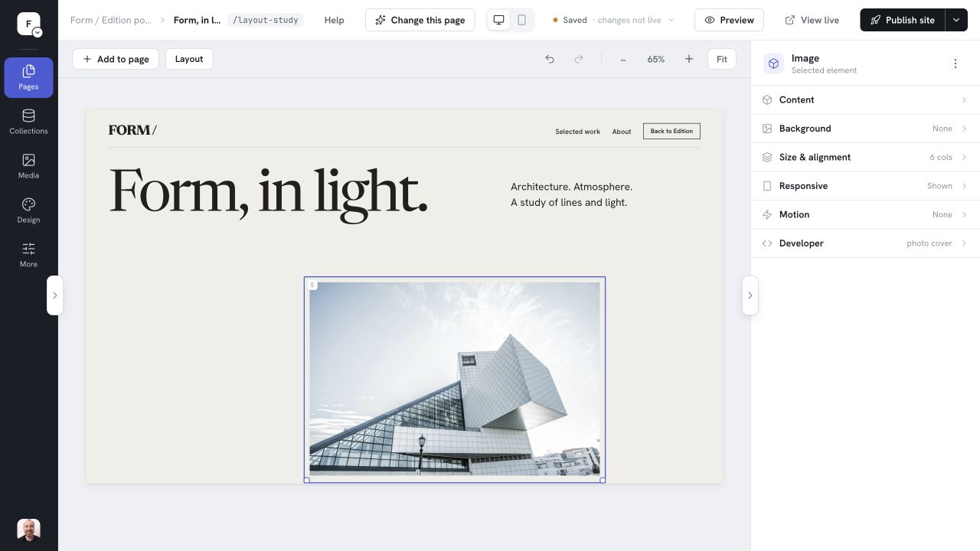Click Form / Edition breadcrumb

[x=111, y=20]
